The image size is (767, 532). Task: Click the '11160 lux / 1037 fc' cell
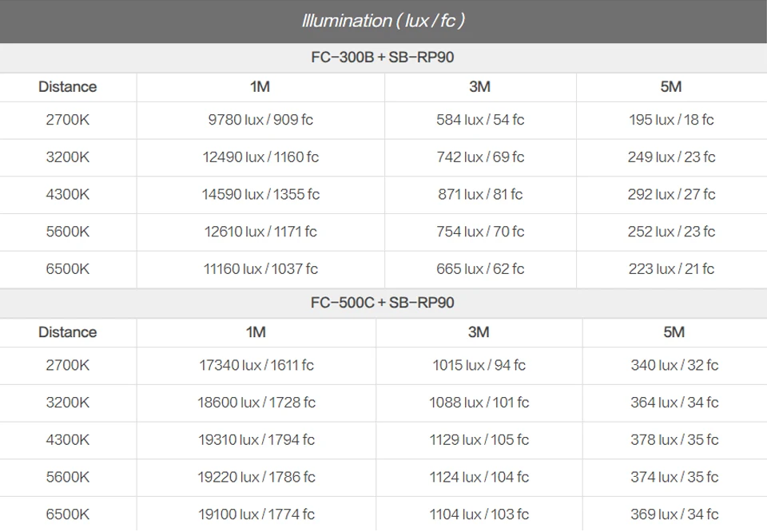[260, 269]
